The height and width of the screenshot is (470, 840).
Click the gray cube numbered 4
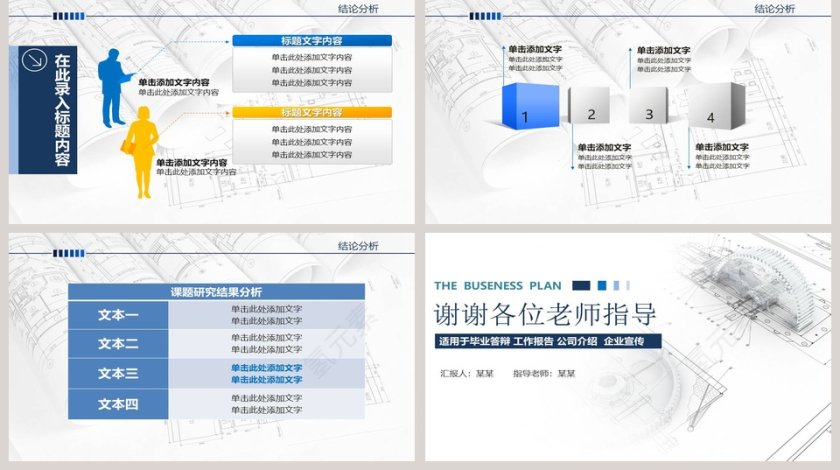(x=716, y=106)
